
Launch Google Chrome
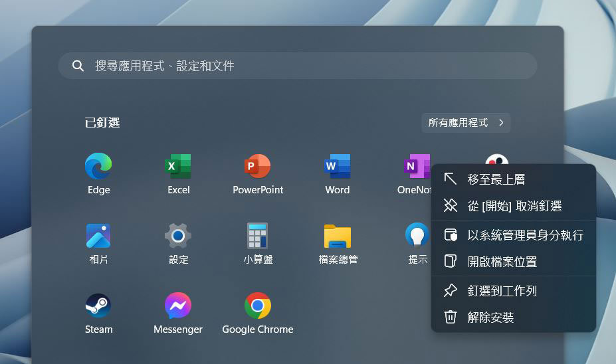[258, 313]
